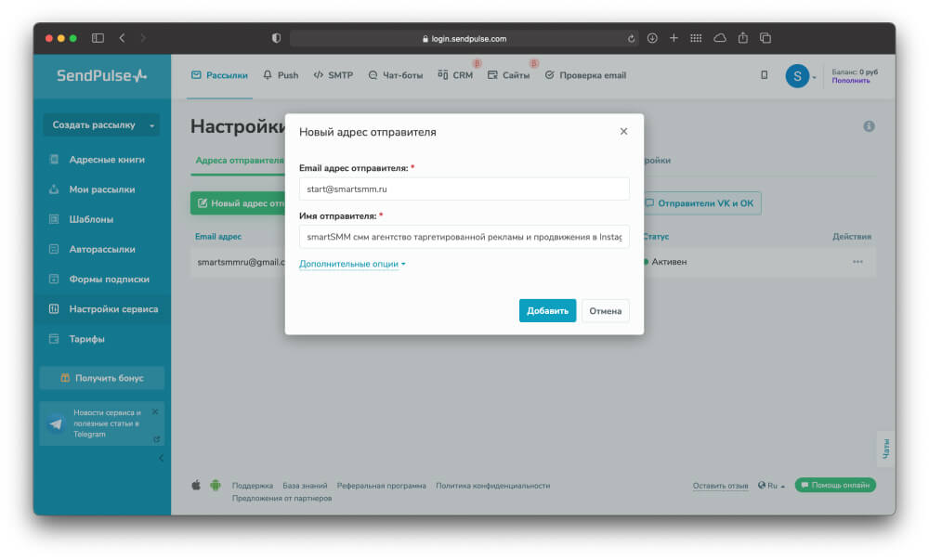Image resolution: width=929 pixels, height=560 pixels.
Task: Switch to the SMTP section
Action: (x=333, y=75)
